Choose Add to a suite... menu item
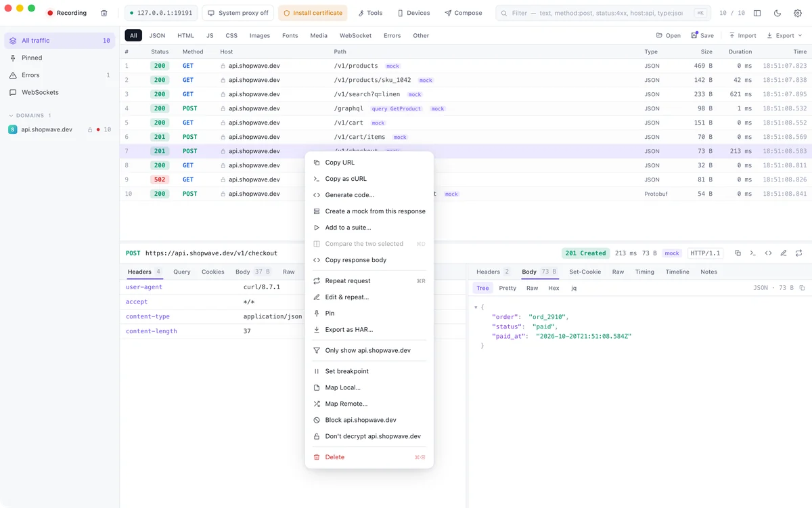The image size is (812, 508). click(x=369, y=228)
